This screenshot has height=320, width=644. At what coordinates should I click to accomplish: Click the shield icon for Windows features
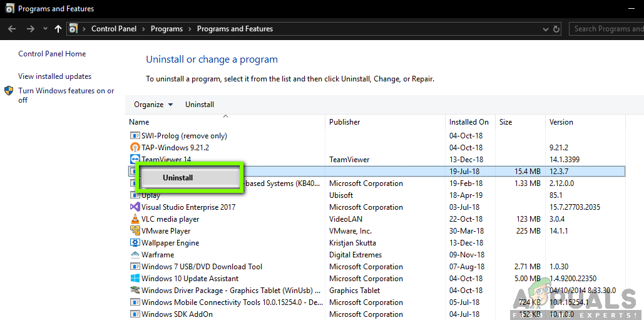[9, 91]
